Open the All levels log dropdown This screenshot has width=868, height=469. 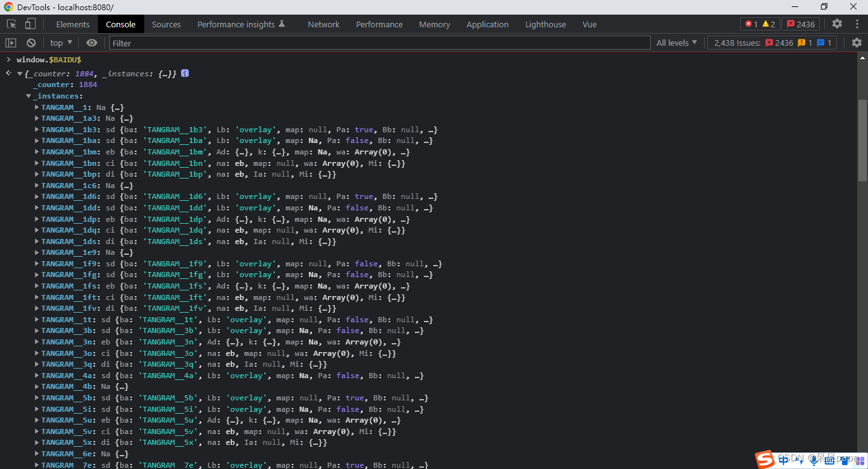coord(677,43)
